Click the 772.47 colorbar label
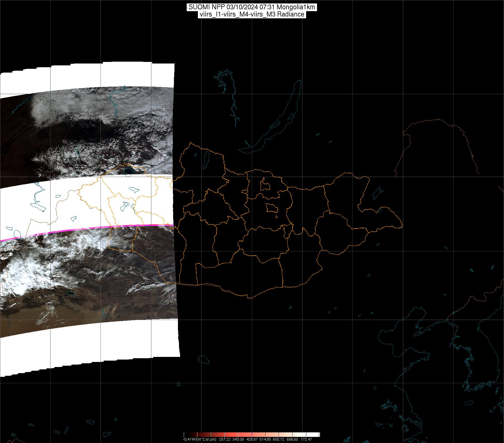Viewport: 504px width, 443px height. click(x=306, y=440)
